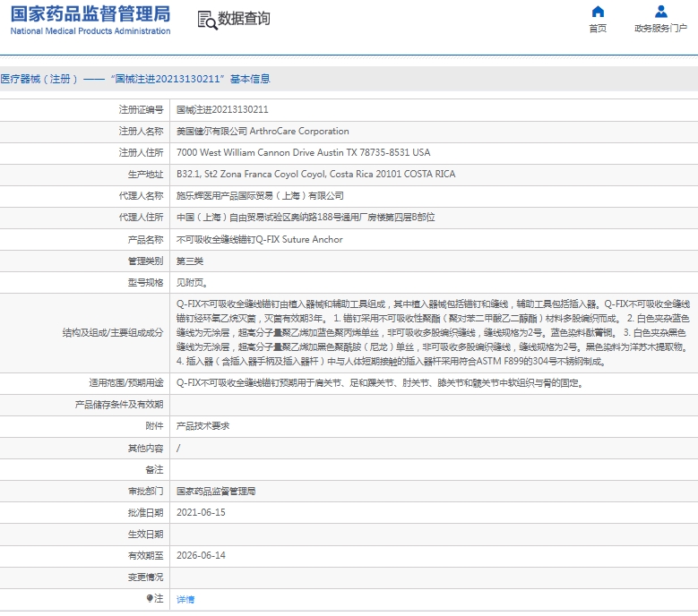Click the 国家药品监督管理局 logo heading

point(90,13)
